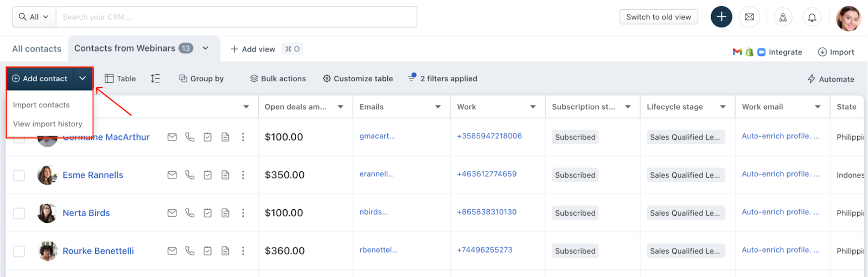Open the Work email column dropdown
The width and height of the screenshot is (868, 277).
818,107
